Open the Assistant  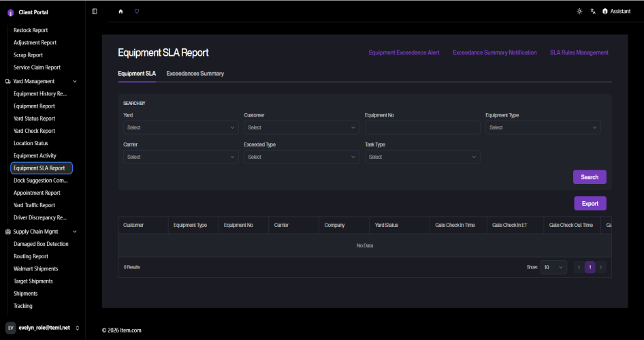[x=617, y=12]
